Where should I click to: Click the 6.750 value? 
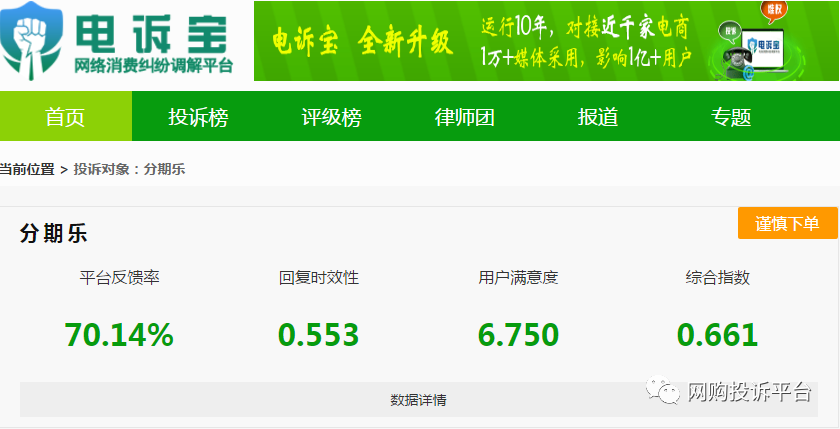coord(518,335)
